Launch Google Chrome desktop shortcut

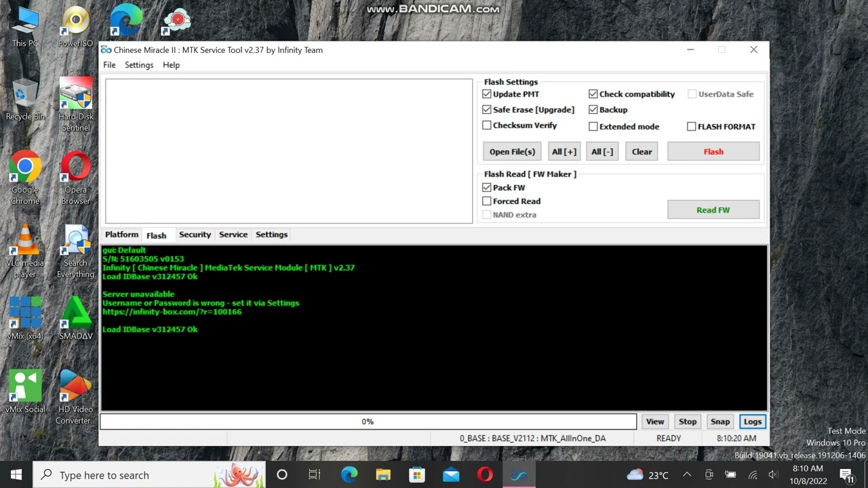(25, 178)
